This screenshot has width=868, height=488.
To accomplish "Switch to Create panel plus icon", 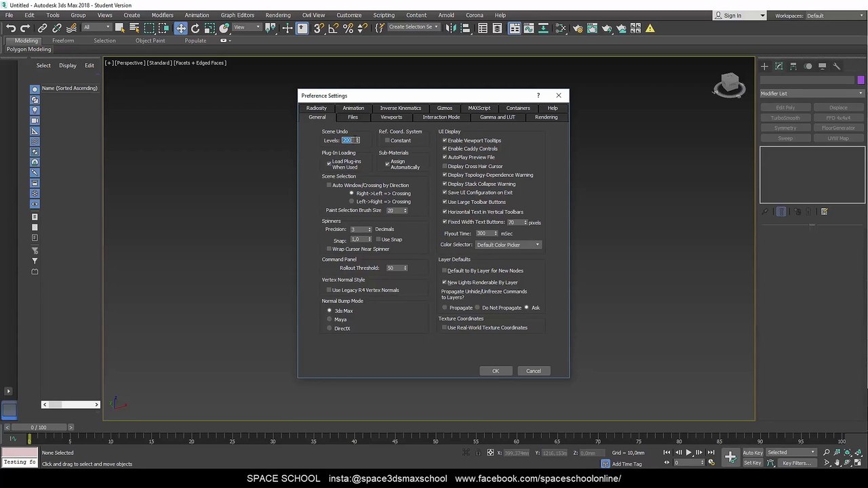I will tap(764, 66).
